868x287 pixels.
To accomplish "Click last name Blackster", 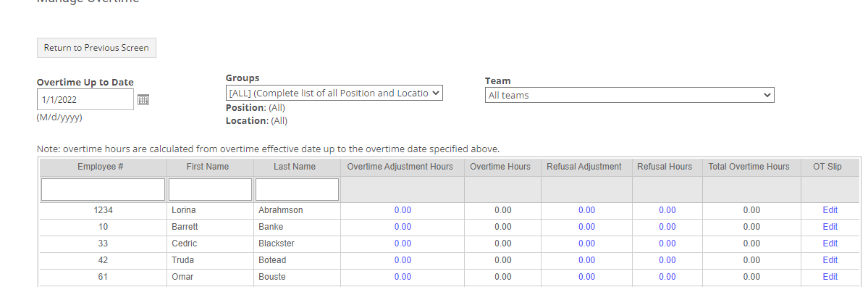I will click(x=277, y=244).
